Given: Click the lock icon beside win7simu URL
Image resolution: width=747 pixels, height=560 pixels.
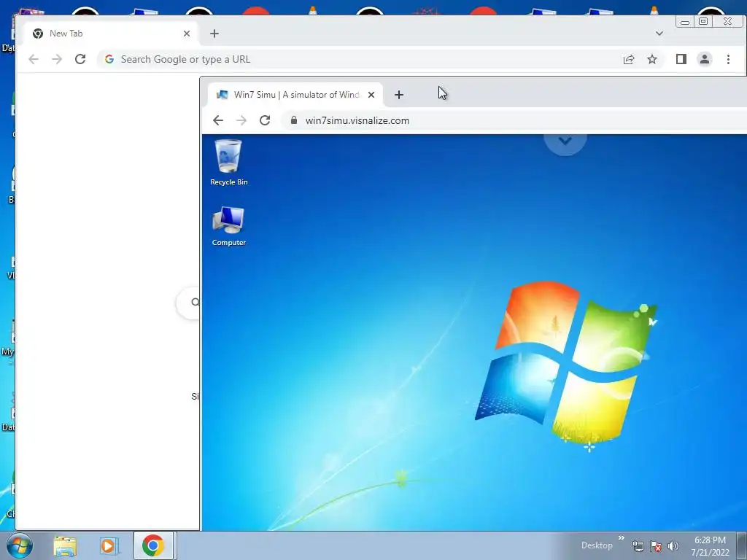Looking at the screenshot, I should [294, 120].
